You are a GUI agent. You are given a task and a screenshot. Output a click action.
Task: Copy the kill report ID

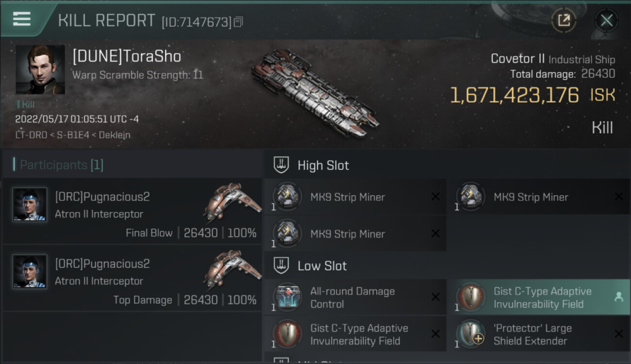[238, 22]
